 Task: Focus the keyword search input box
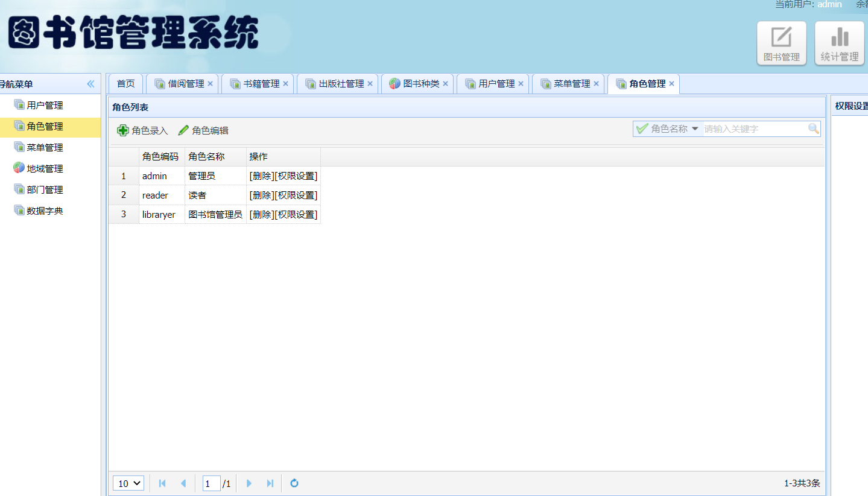(755, 129)
